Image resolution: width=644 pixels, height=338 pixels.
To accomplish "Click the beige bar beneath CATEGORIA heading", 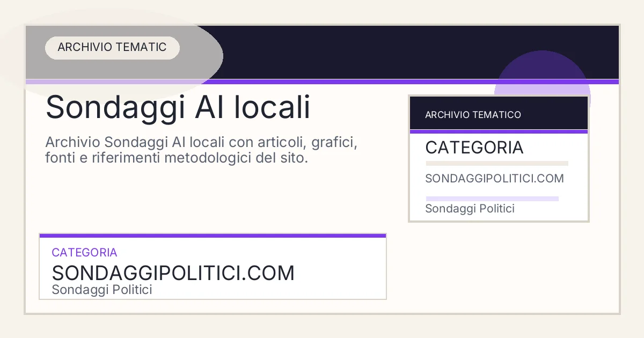I will 496,163.
